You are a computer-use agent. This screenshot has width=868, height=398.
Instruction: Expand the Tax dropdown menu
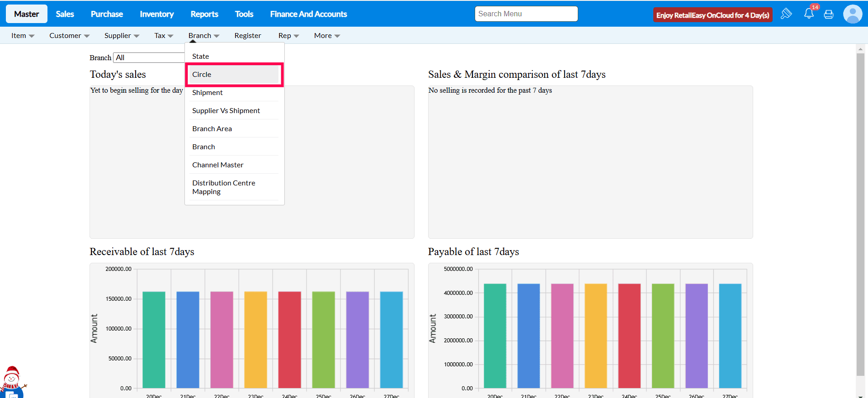pos(164,35)
